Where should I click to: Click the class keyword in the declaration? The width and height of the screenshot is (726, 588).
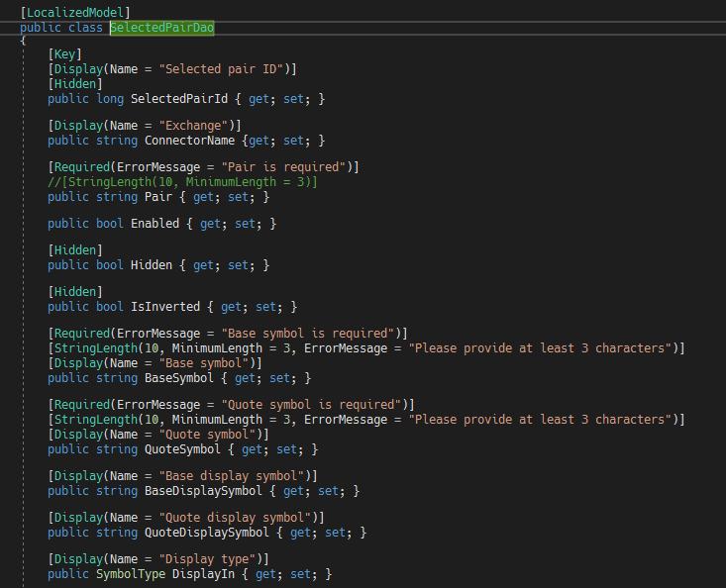[85, 28]
